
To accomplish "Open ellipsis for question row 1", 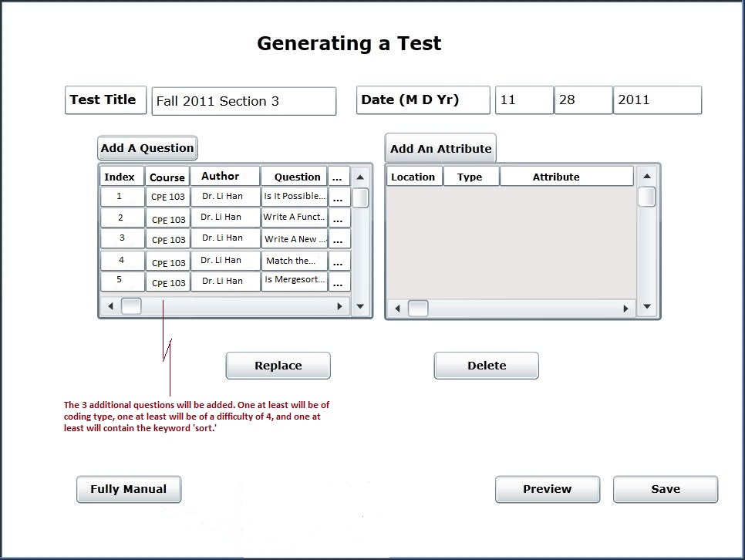I will pos(338,197).
